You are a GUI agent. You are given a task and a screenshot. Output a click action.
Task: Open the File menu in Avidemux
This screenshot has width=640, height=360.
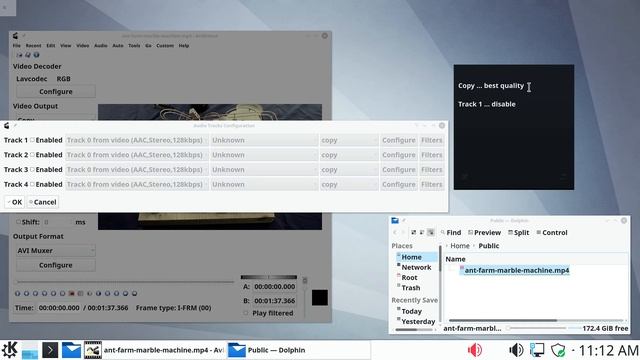16,46
